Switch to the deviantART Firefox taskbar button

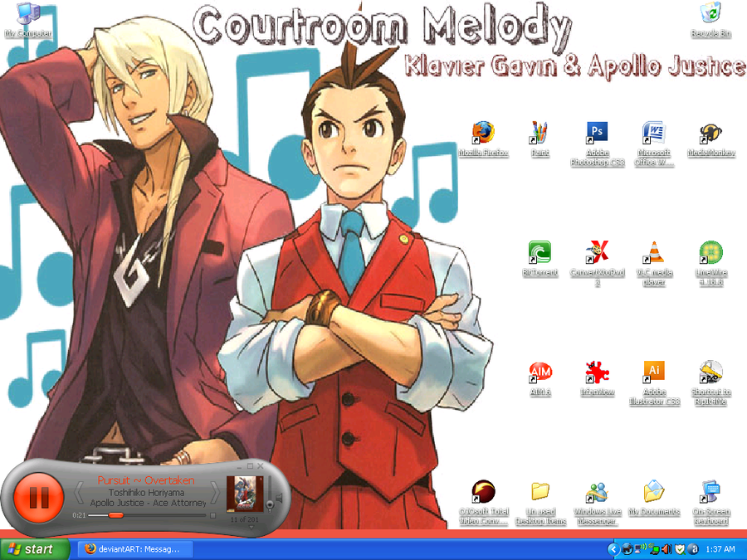(x=134, y=549)
